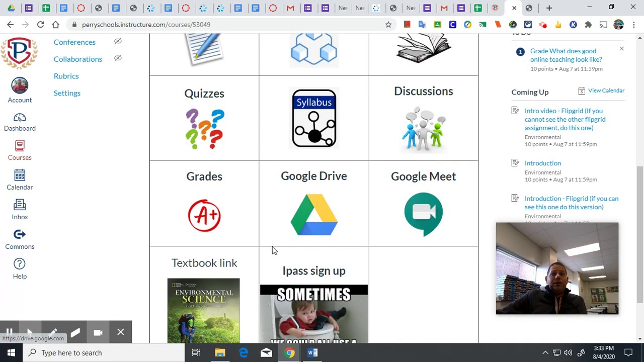The width and height of the screenshot is (644, 362).
Task: Open the Environmental Science textbook cover link
Action: (x=204, y=310)
